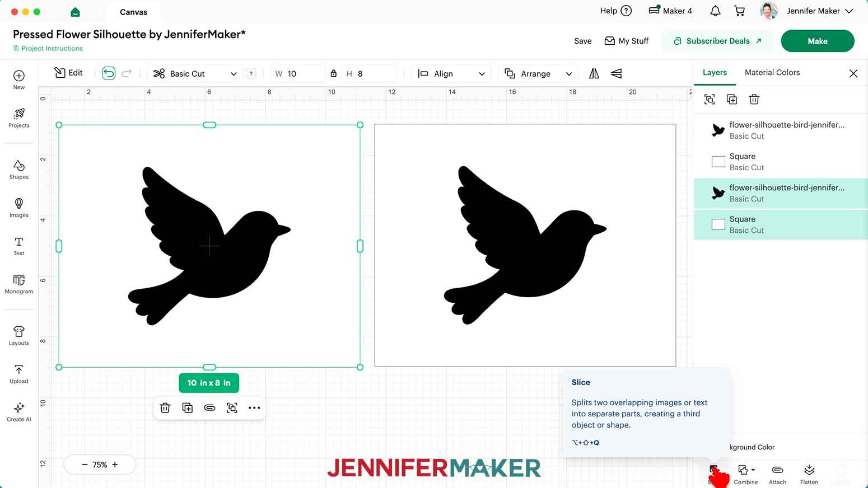Select the first Square layer
Viewport: 868px width, 488px height.
point(781,162)
